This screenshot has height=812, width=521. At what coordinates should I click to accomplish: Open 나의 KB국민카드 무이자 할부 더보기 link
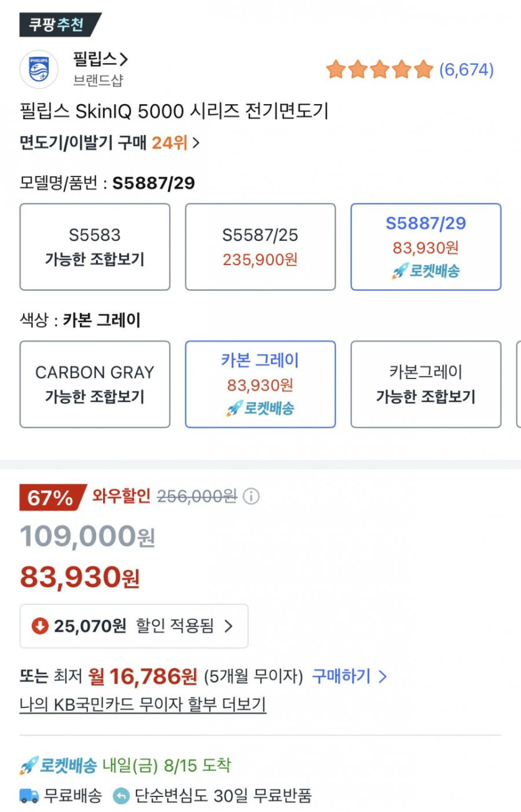tap(143, 705)
